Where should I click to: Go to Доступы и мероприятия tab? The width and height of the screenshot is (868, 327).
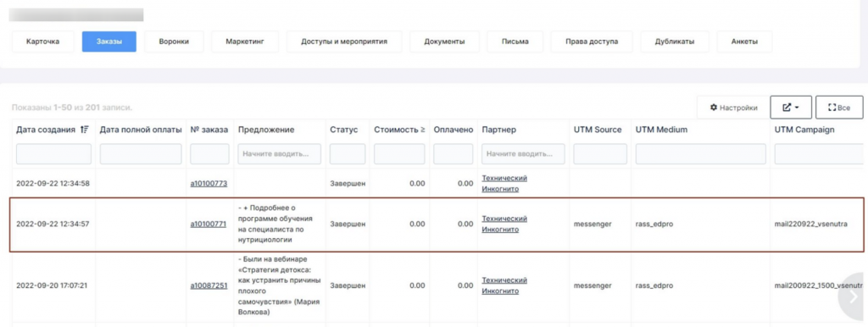tap(344, 42)
